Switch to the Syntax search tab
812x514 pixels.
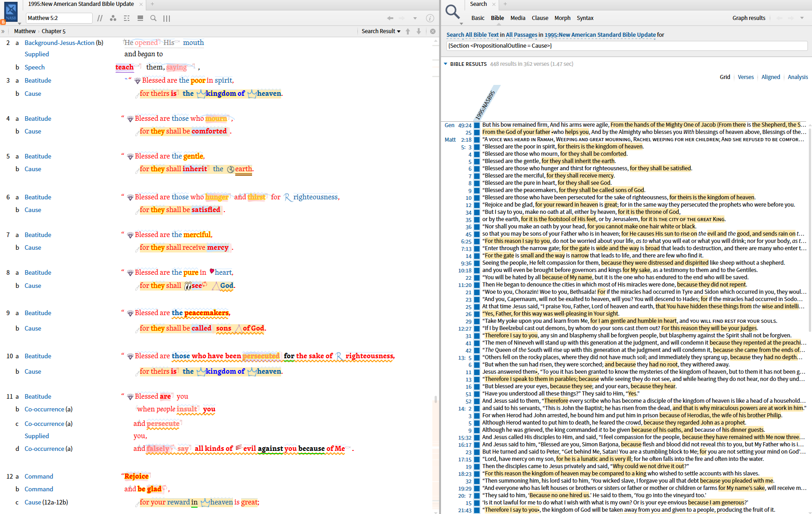click(585, 18)
